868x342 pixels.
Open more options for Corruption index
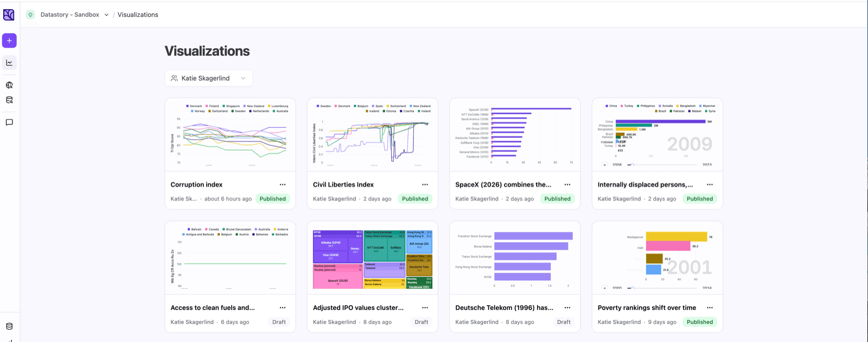point(283,185)
